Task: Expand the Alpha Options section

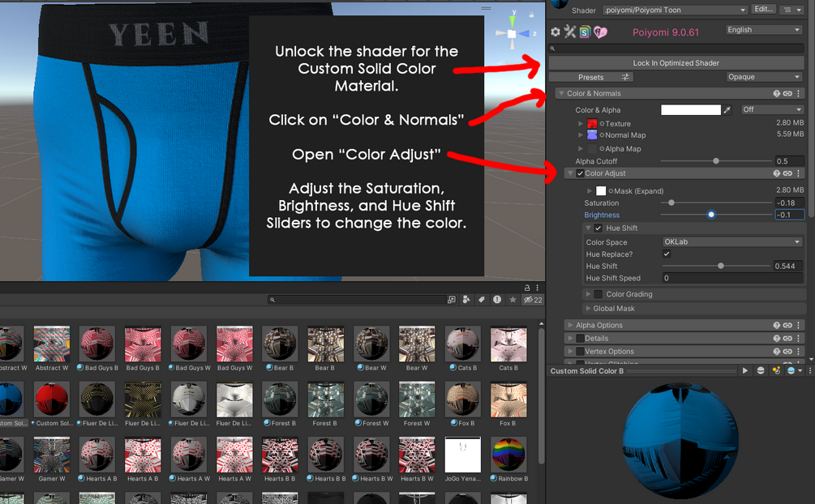Action: pos(571,325)
